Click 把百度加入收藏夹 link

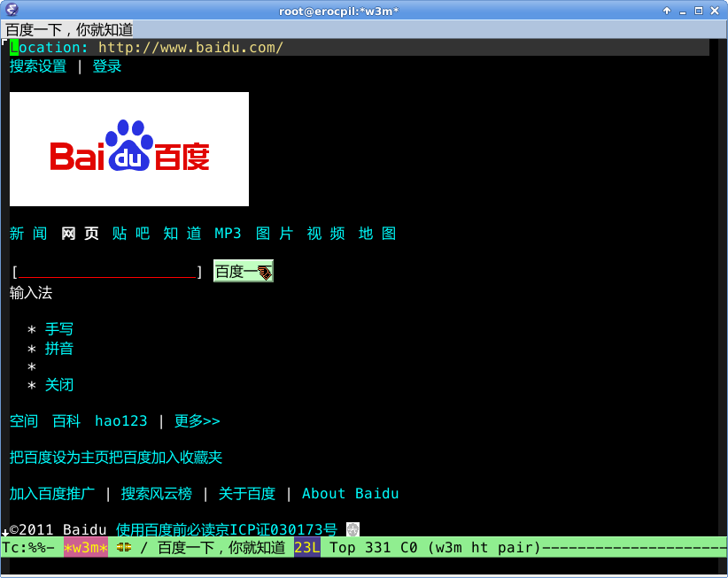tap(166, 458)
